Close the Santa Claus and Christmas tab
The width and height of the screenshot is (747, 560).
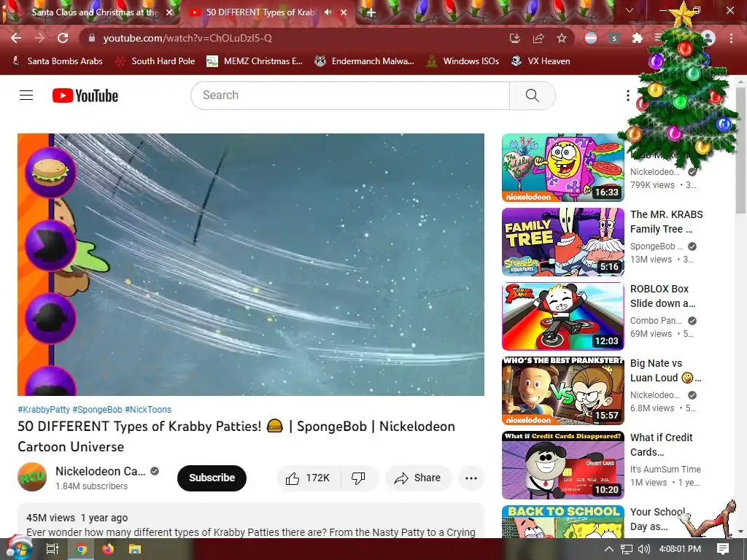tap(169, 12)
